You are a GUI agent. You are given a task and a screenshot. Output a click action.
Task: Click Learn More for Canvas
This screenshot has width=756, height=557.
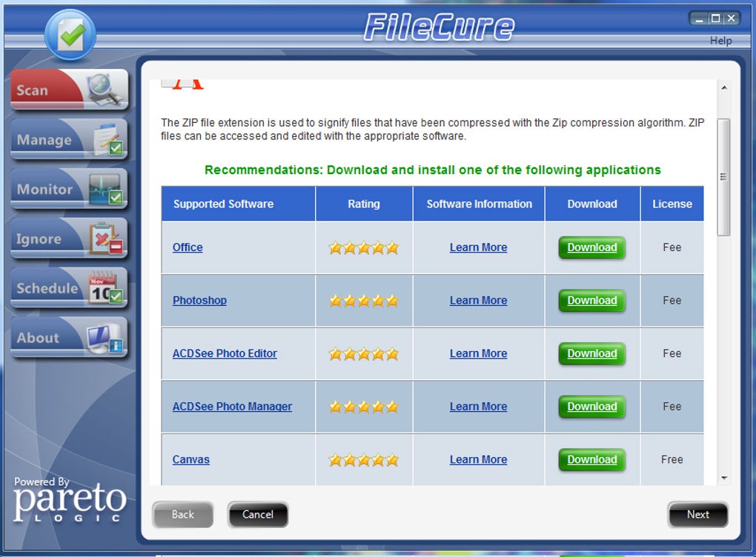[x=478, y=459]
